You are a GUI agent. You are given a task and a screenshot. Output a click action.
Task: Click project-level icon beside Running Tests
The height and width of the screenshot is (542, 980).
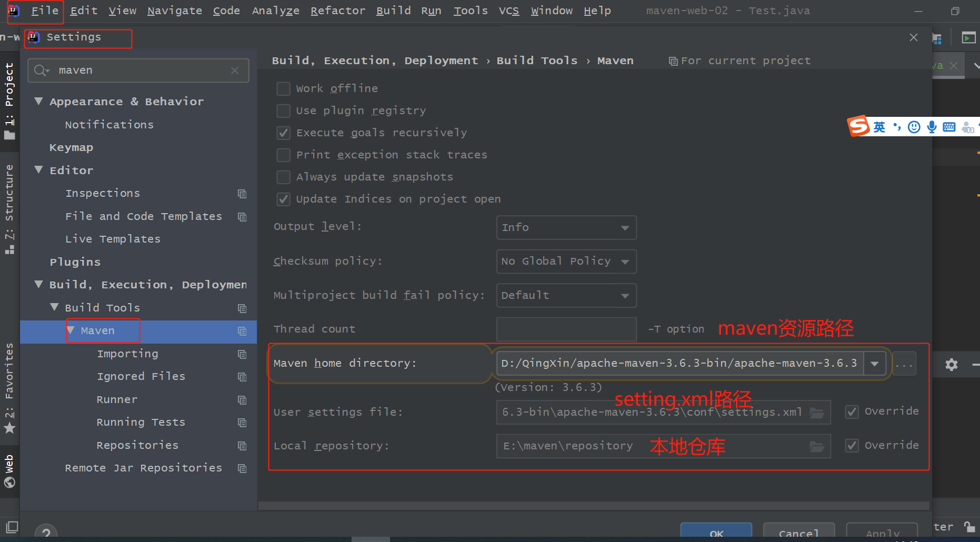[x=242, y=423]
